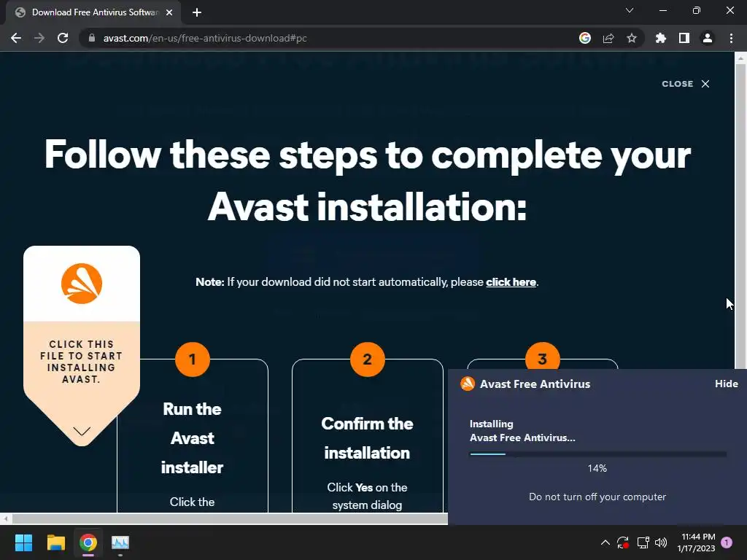
Task: Click the Avast logo in installer popup
Action: [468, 384]
